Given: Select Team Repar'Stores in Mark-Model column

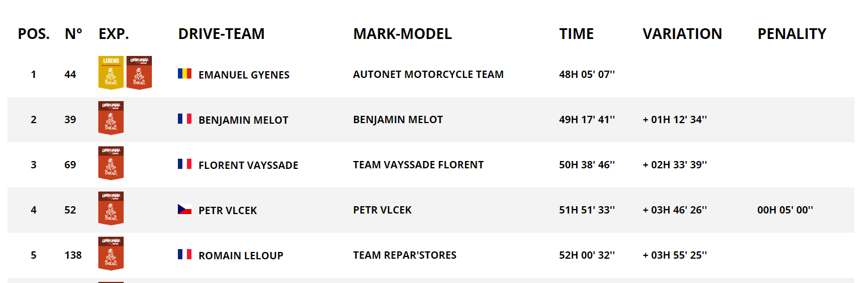Looking at the screenshot, I should click(x=404, y=255).
